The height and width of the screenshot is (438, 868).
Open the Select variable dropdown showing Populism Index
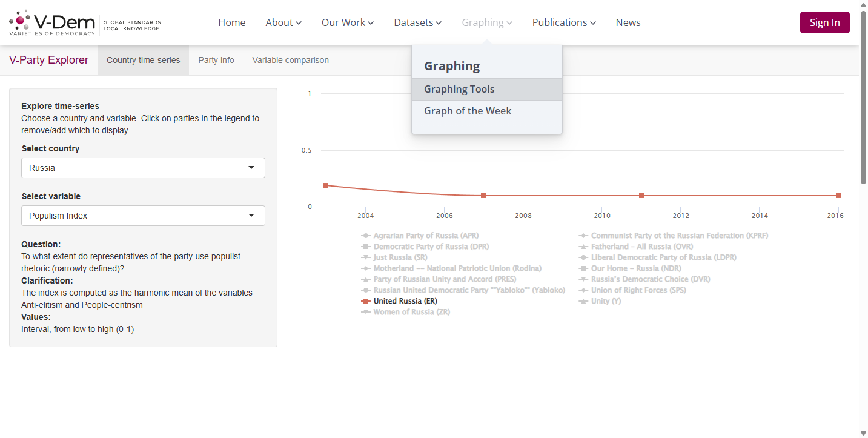[x=143, y=216]
